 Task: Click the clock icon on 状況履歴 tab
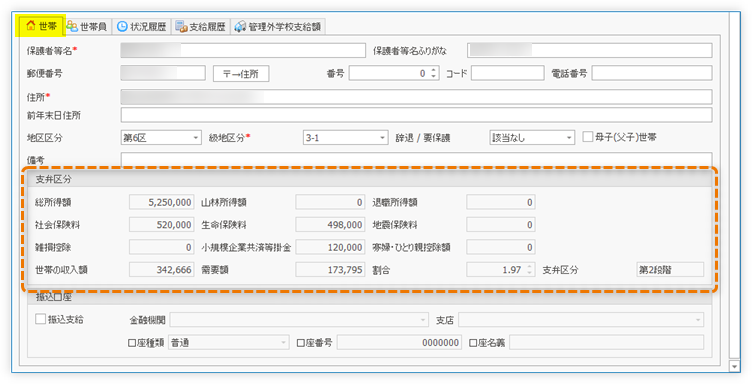pyautogui.click(x=122, y=26)
